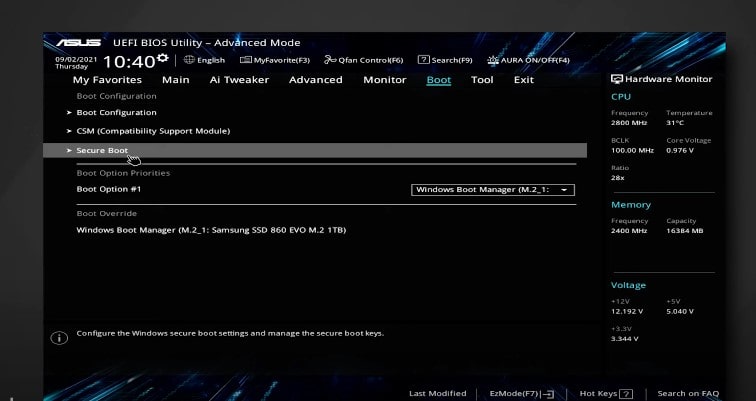The width and height of the screenshot is (756, 401).
Task: Switch to EzMode(F7)
Action: pyautogui.click(x=522, y=394)
